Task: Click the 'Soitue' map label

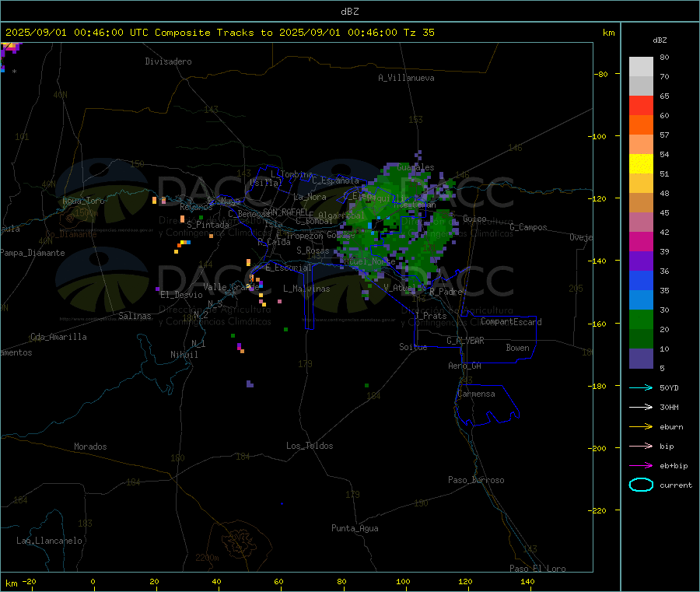Action: [x=413, y=347]
